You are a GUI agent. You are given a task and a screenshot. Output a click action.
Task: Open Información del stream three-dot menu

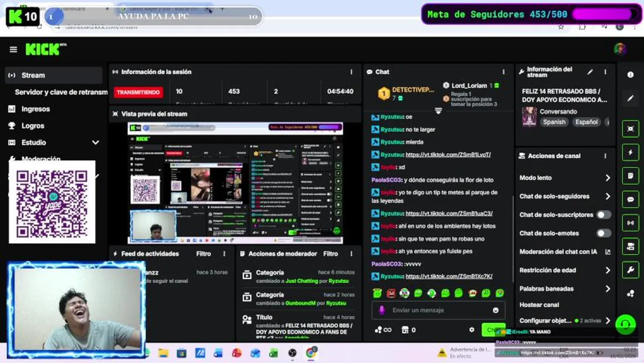(605, 72)
